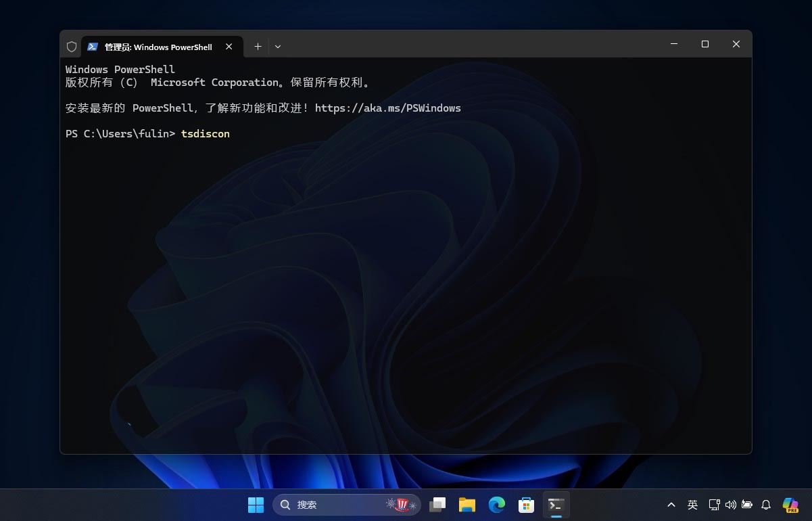
Task: Open Task View on the taskbar
Action: [x=437, y=505]
